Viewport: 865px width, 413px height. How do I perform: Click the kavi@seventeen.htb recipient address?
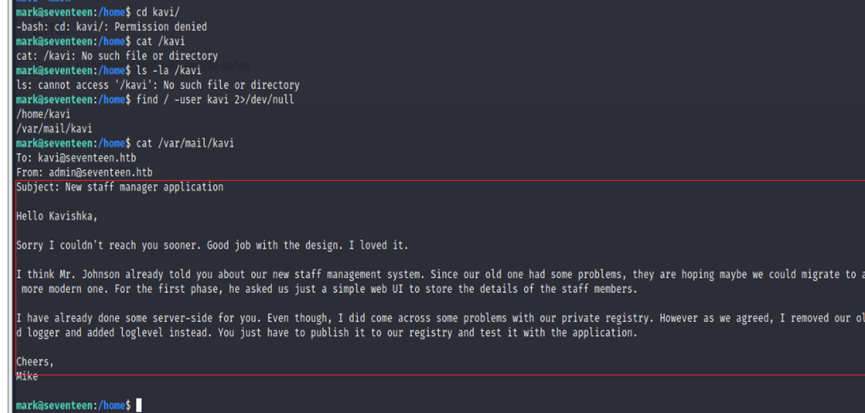click(84, 158)
